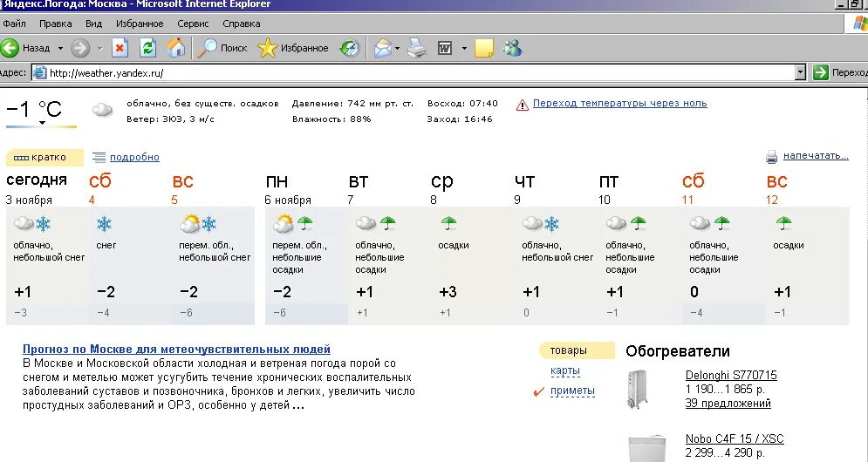Screen dimensions: 868x462
Task: Click the snowflake icon for сб 4
Action: [104, 224]
